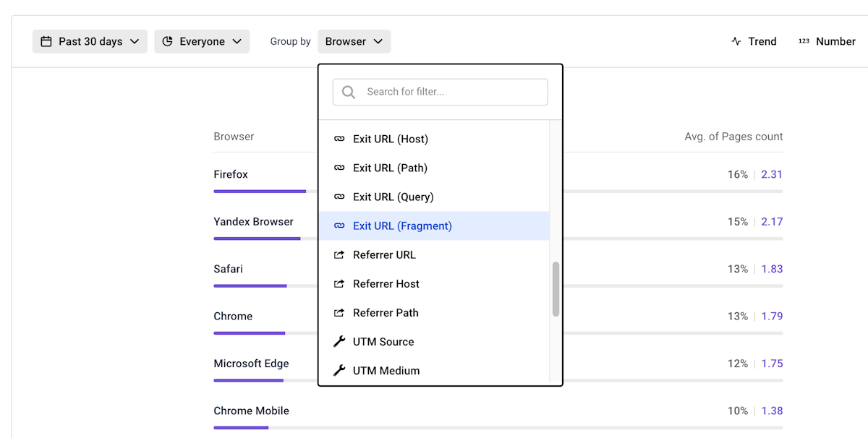Click the 2.31 average value for Firefox
Screen dimensions: 868x438
[772, 174]
